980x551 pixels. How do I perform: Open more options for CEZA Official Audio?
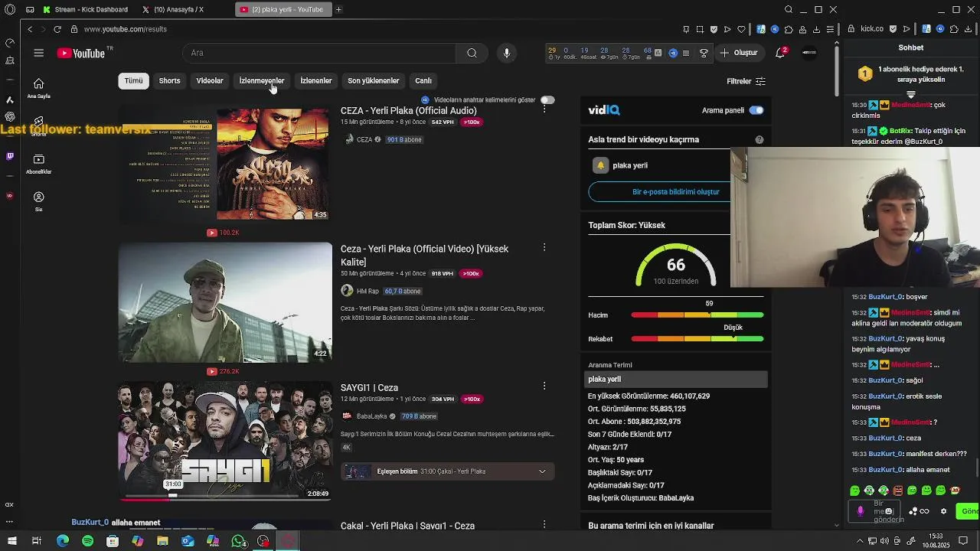coord(544,109)
